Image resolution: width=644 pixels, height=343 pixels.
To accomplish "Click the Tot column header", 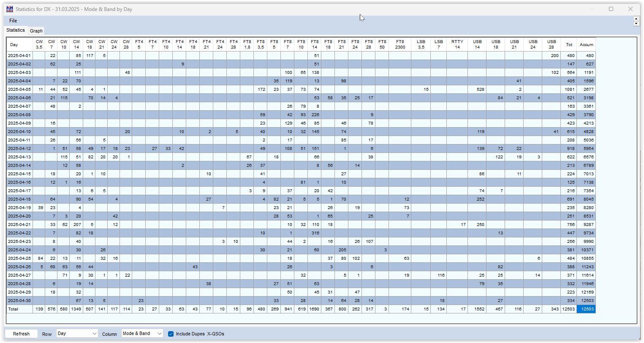I will point(569,44).
